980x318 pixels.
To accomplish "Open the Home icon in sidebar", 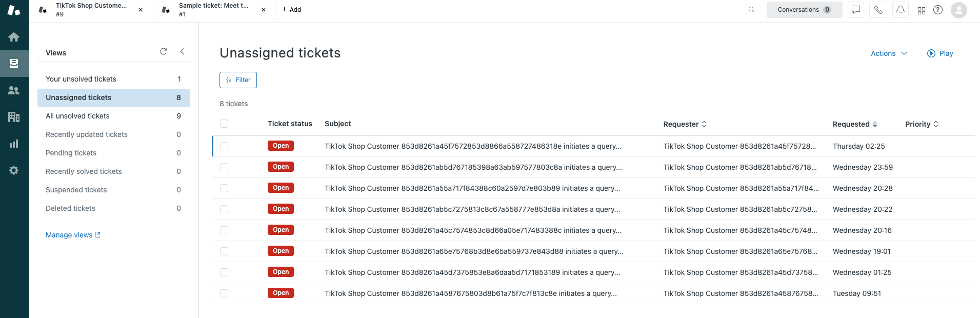I will (14, 37).
